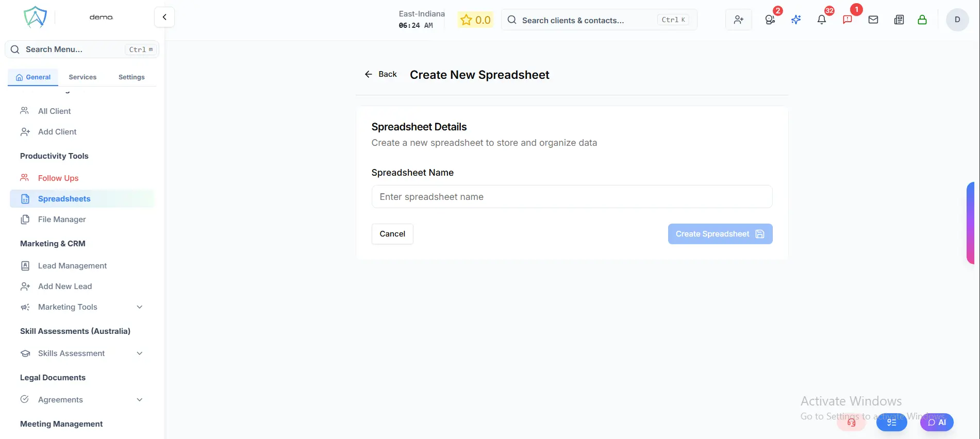The image size is (980, 439).
Task: Switch to the Services tab
Action: pos(82,76)
